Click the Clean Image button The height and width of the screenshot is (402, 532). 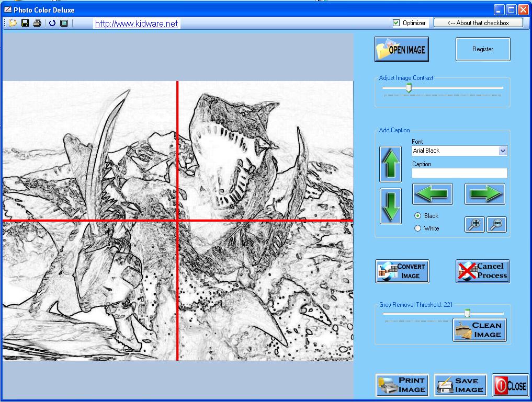[x=480, y=330]
